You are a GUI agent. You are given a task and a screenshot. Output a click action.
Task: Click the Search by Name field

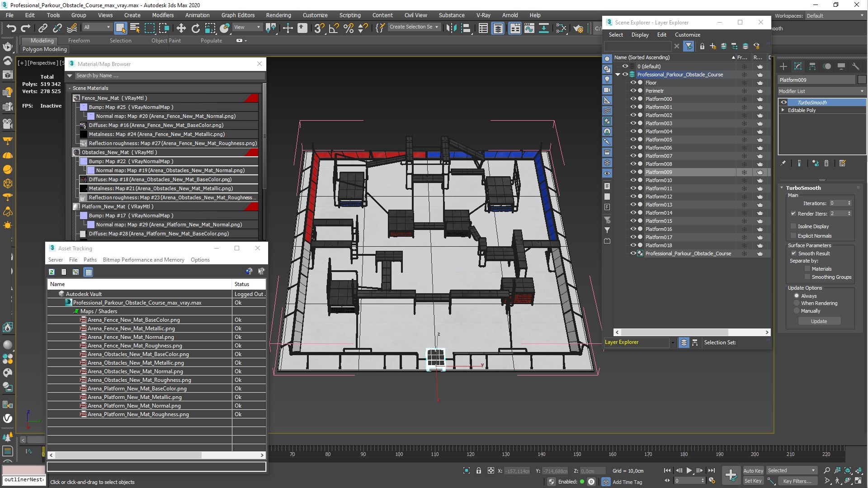[169, 76]
